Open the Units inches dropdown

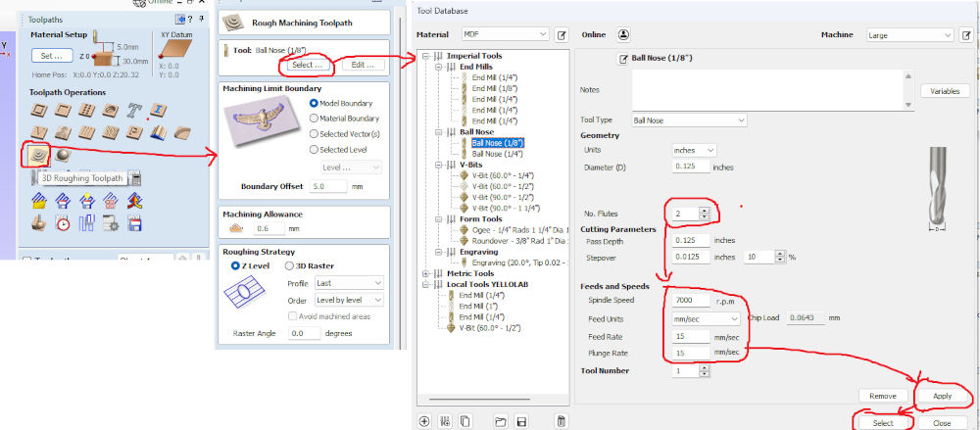tap(695, 151)
